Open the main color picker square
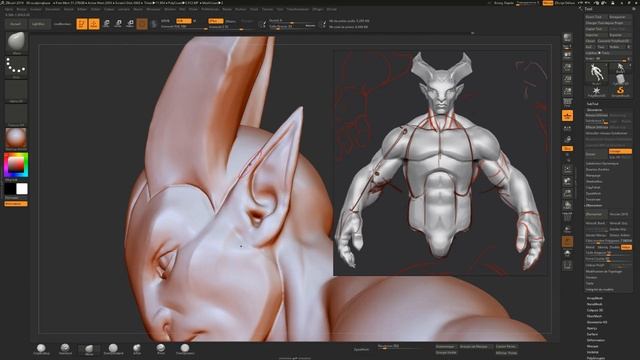The height and width of the screenshot is (360, 640). pos(16,165)
